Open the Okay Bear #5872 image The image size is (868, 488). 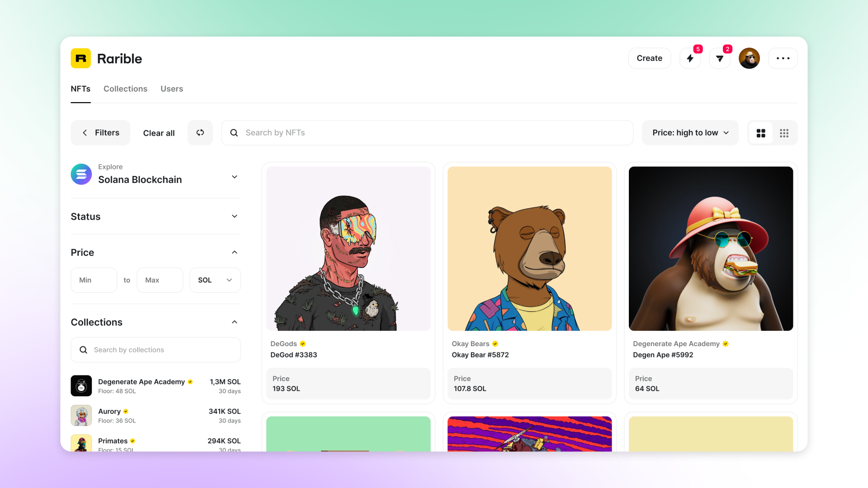pyautogui.click(x=529, y=249)
